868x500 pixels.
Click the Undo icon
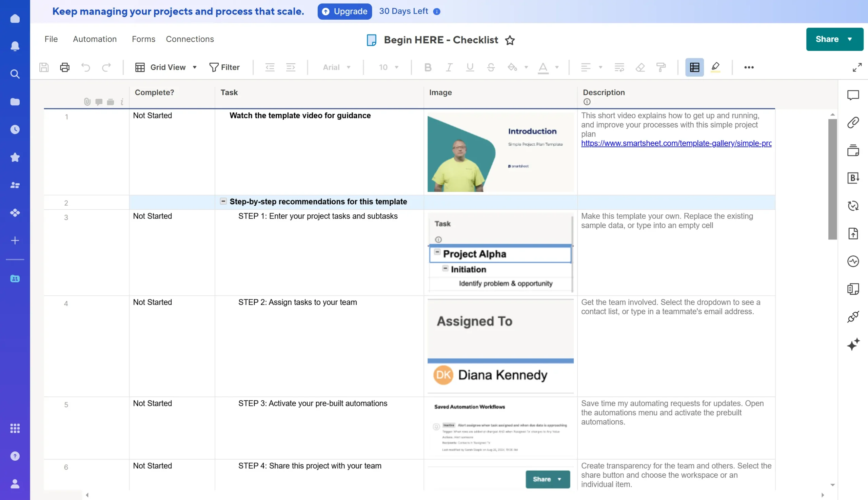pos(85,67)
